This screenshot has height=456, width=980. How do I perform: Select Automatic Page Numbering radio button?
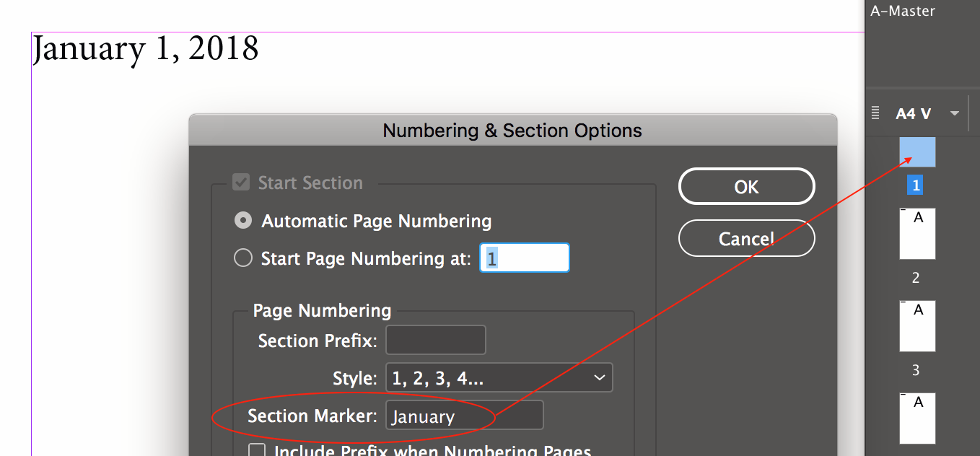click(243, 222)
